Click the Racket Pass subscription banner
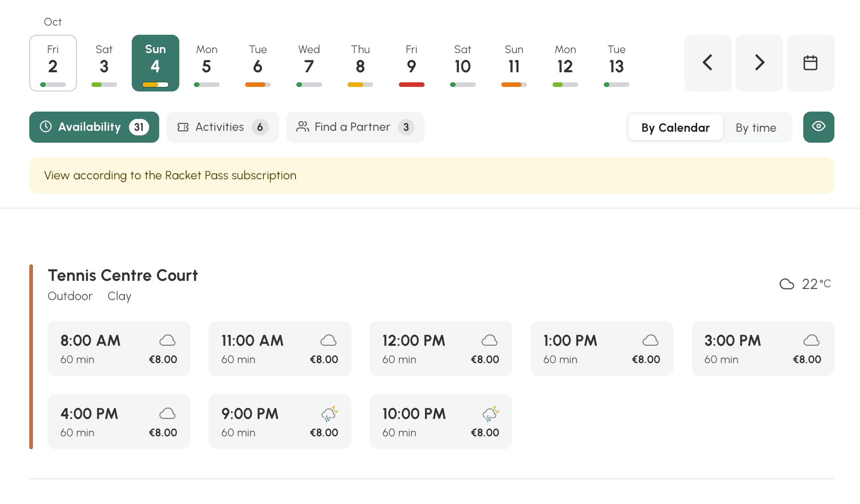This screenshot has height=504, width=860. (x=432, y=176)
